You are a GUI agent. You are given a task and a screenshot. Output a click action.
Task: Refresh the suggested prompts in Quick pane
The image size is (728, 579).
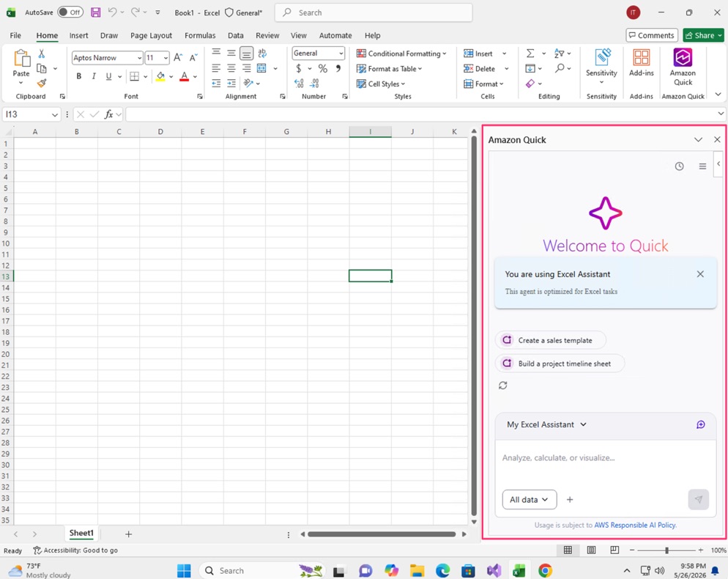[x=503, y=386]
